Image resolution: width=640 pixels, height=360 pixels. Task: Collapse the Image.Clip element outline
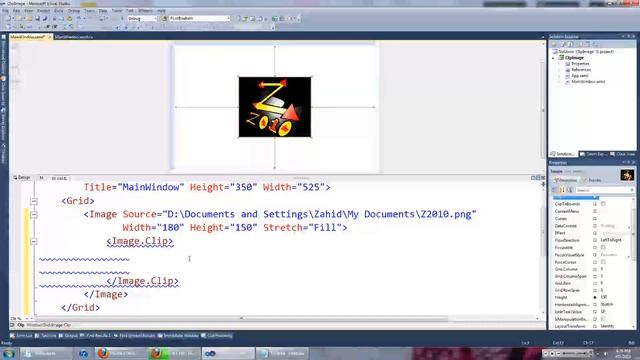click(x=34, y=242)
